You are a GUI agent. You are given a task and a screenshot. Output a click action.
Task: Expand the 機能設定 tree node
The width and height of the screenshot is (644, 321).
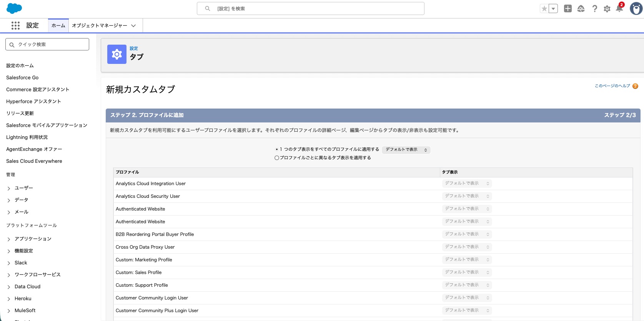9,251
